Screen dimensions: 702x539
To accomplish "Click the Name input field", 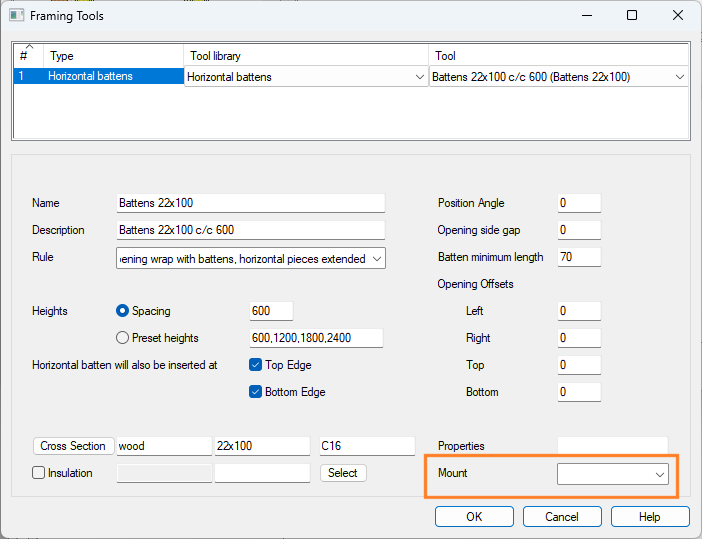I will (x=250, y=203).
